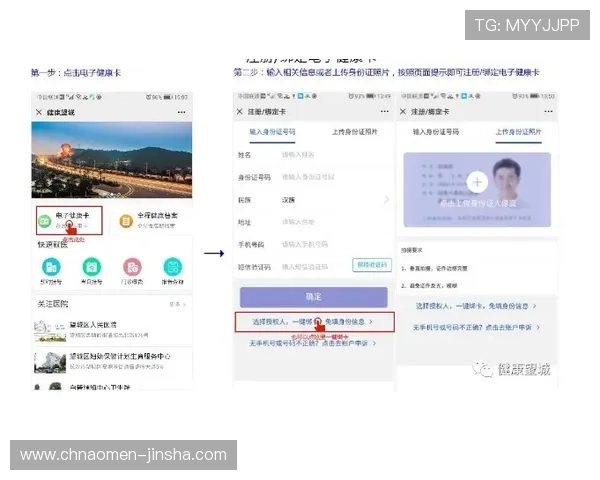The image size is (600, 480).
Task: Tap the 关注医院 section heading
Action: 53,304
